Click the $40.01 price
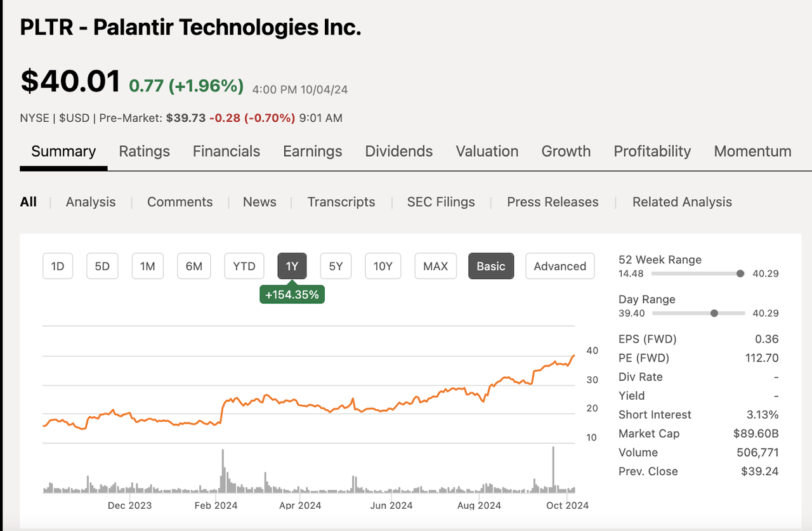 [x=70, y=82]
